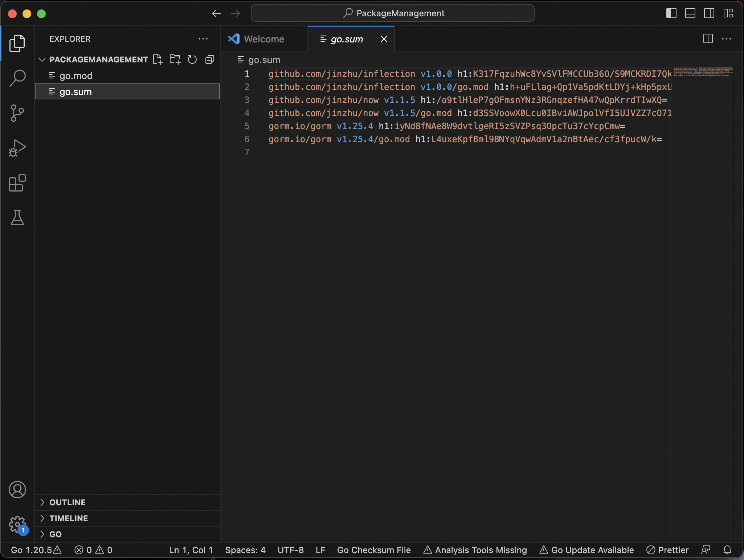The height and width of the screenshot is (560, 744).
Task: Toggle the primary side bar layout button
Action: [x=671, y=13]
